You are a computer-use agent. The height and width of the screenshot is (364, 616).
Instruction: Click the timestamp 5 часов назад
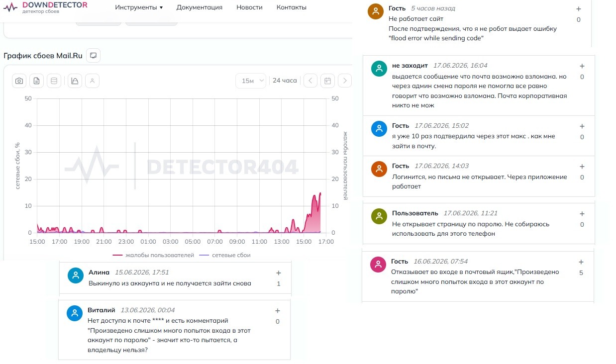(x=433, y=8)
